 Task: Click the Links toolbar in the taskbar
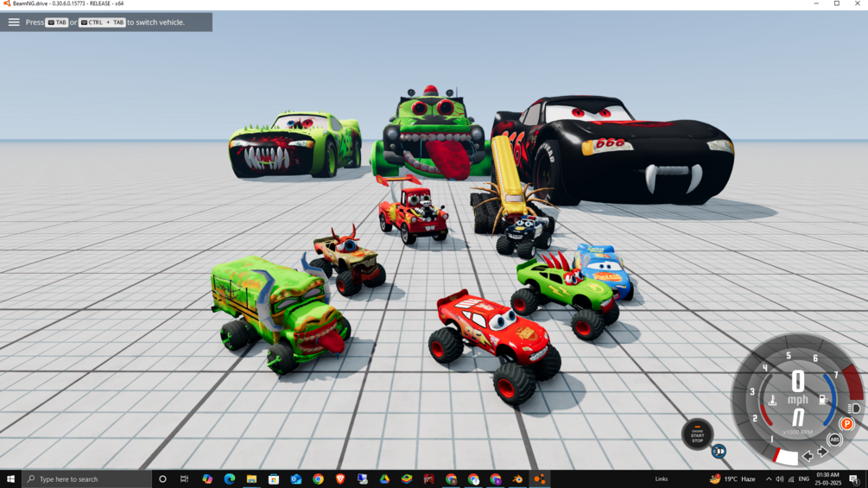662,479
